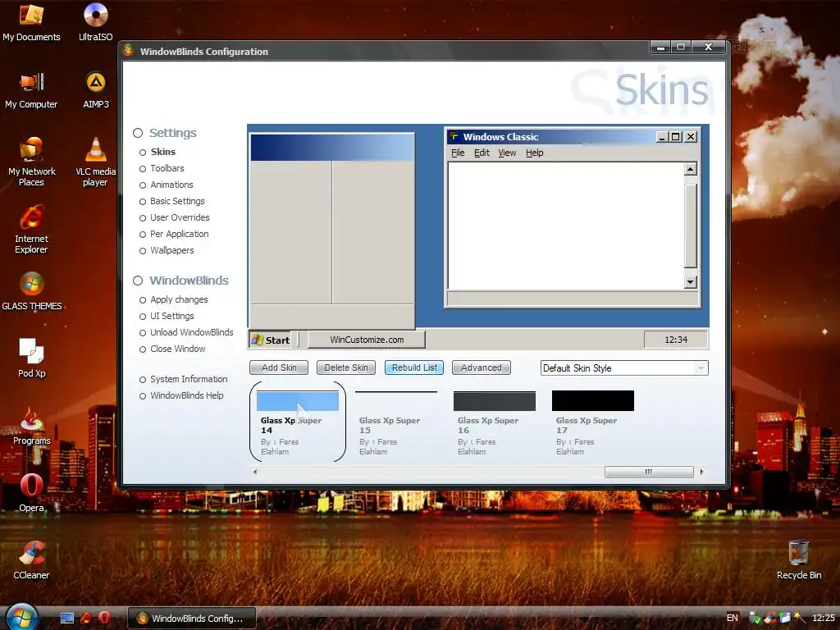Screen dimensions: 840x630
Task: Select Glass Xp Super 14 skin
Action: [x=297, y=422]
